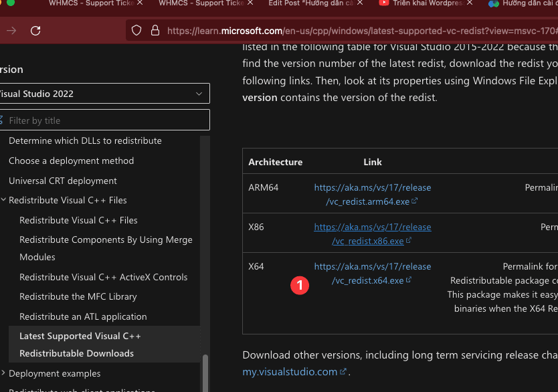
Task: Expand the Deployment examples section
Action: coord(5,373)
